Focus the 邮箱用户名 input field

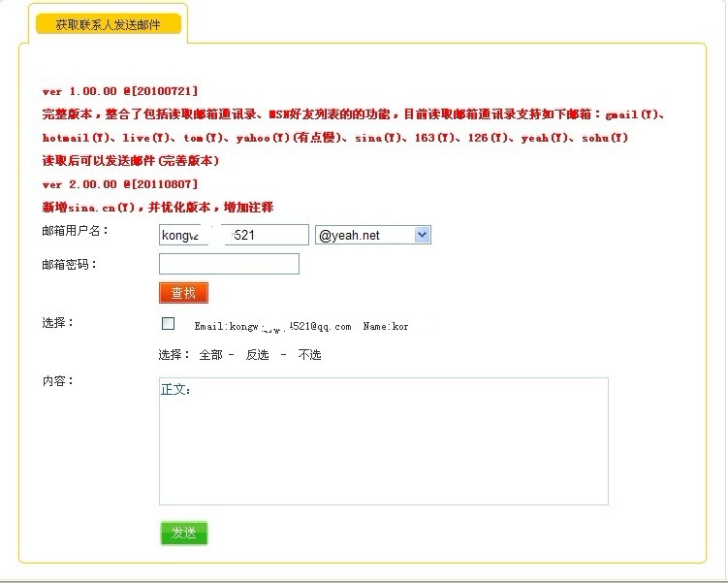click(234, 235)
